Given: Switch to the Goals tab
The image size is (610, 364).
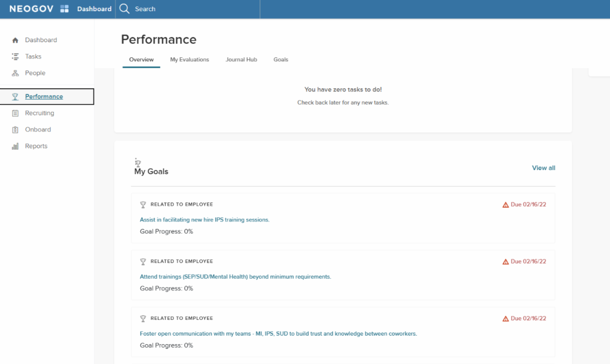Looking at the screenshot, I should pos(281,59).
